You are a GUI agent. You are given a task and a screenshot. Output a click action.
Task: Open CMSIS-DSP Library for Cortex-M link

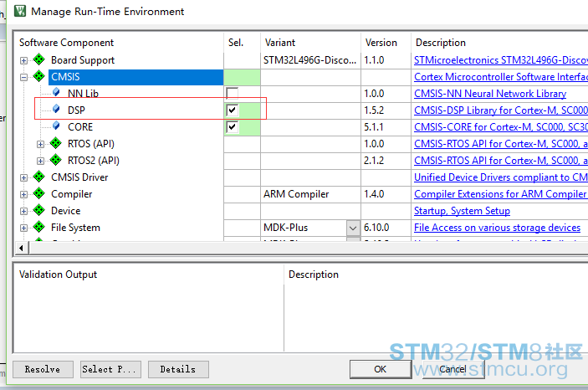coord(501,110)
